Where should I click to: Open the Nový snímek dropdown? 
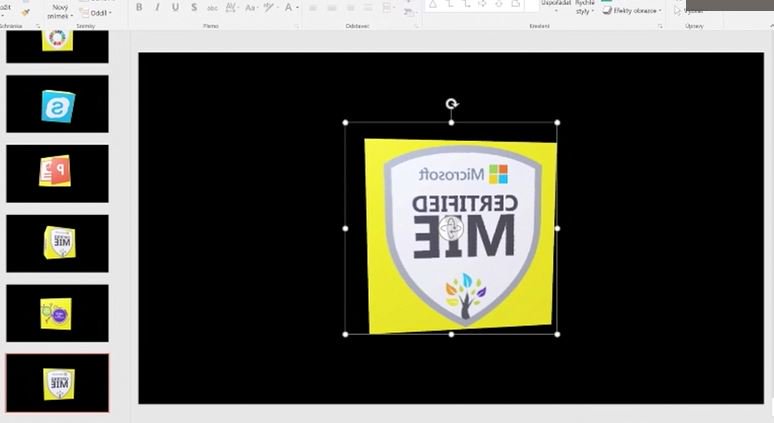[60, 12]
